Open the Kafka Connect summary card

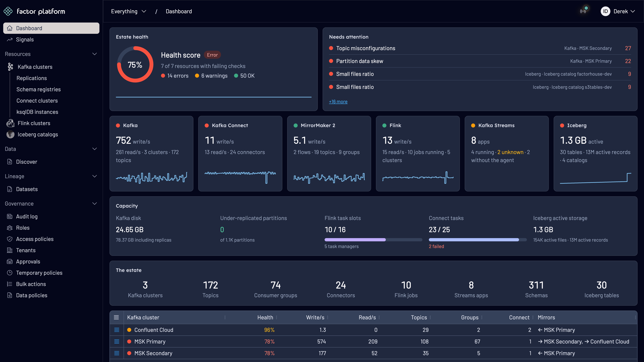240,154
